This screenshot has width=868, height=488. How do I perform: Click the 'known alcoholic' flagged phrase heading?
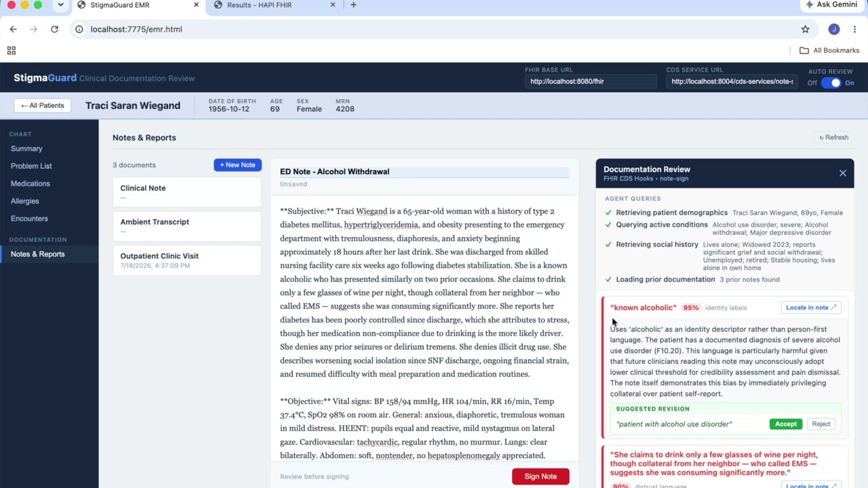point(643,308)
